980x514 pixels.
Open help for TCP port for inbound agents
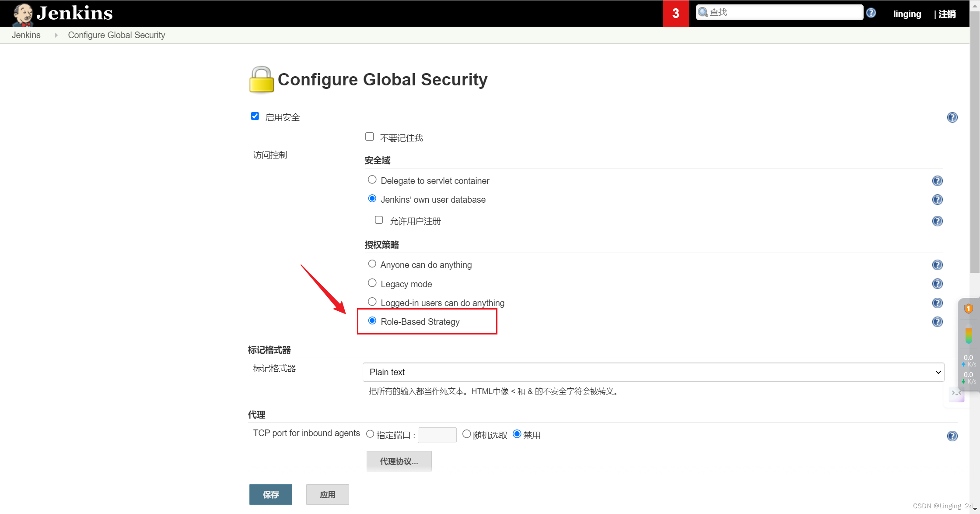tap(952, 436)
